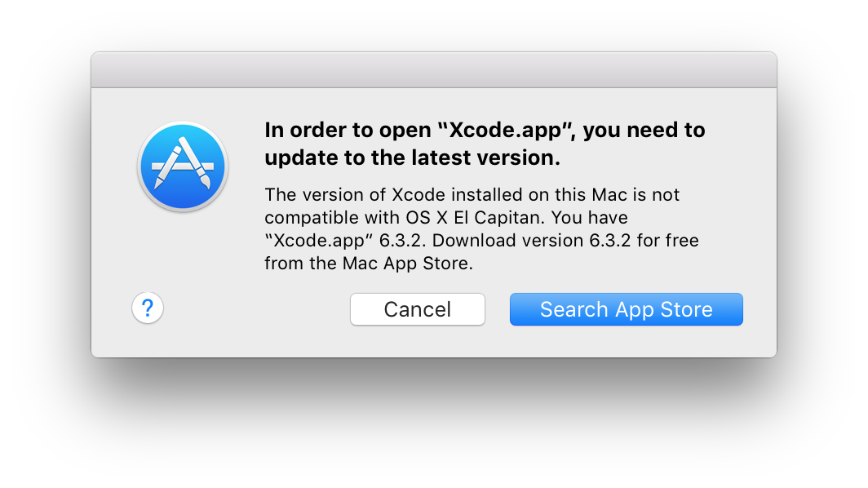
Task: Open help with the question mark button
Action: [147, 308]
